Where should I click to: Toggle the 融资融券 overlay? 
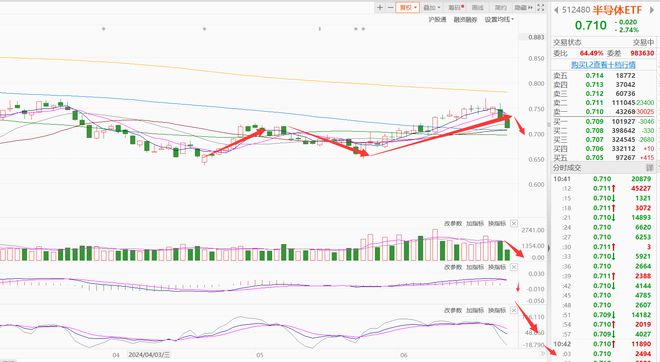tap(465, 19)
